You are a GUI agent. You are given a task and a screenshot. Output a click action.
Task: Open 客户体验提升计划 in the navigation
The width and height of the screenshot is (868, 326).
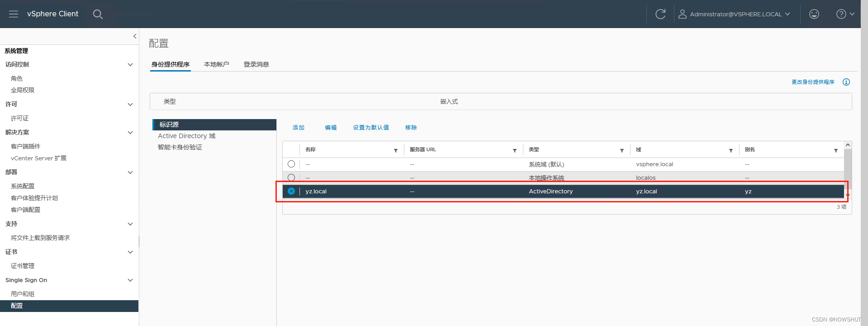click(34, 198)
